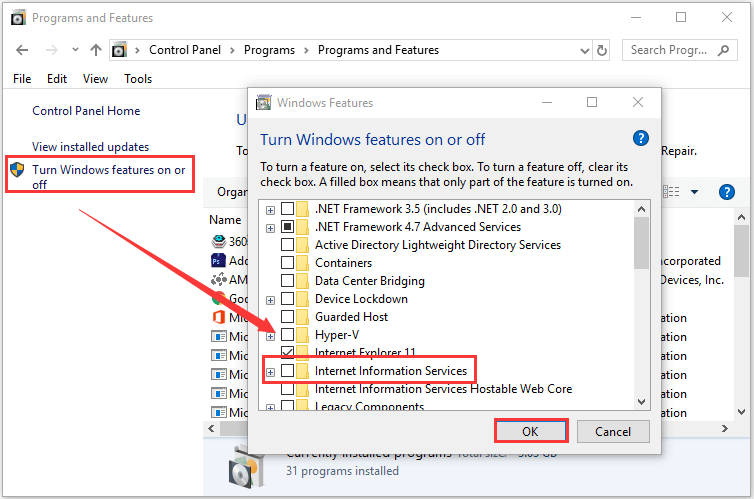Click scroll down arrow of programs list

coord(742,412)
